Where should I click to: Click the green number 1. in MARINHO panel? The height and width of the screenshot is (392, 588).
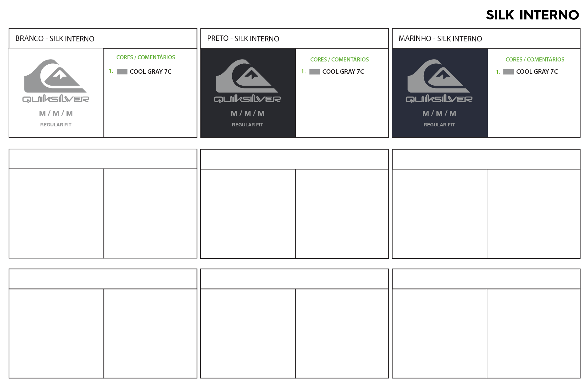[498, 72]
